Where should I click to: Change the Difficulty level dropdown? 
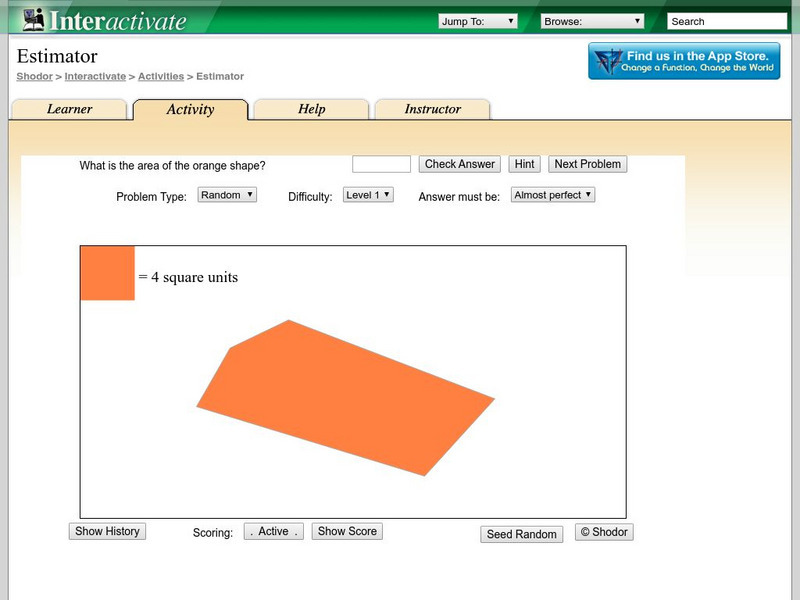[368, 195]
